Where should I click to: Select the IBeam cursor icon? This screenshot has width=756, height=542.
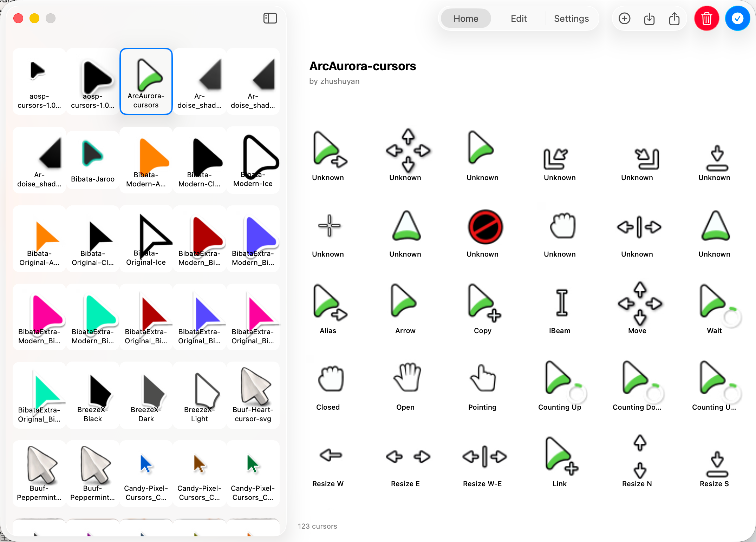point(562,303)
